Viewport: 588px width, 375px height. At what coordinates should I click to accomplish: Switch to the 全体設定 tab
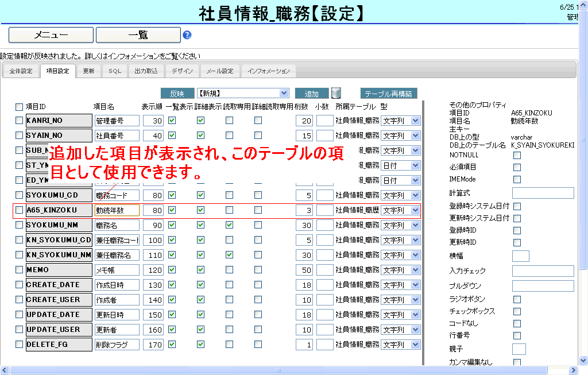[x=21, y=71]
